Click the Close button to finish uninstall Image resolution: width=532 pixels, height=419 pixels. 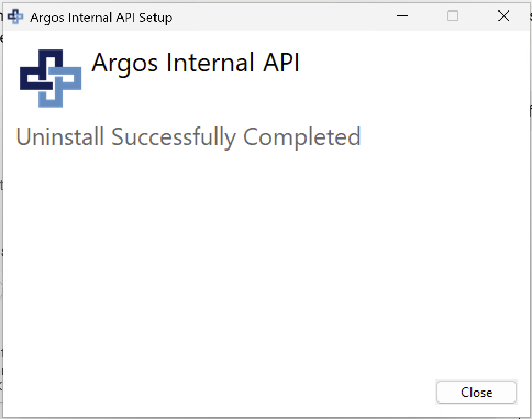tap(476, 392)
